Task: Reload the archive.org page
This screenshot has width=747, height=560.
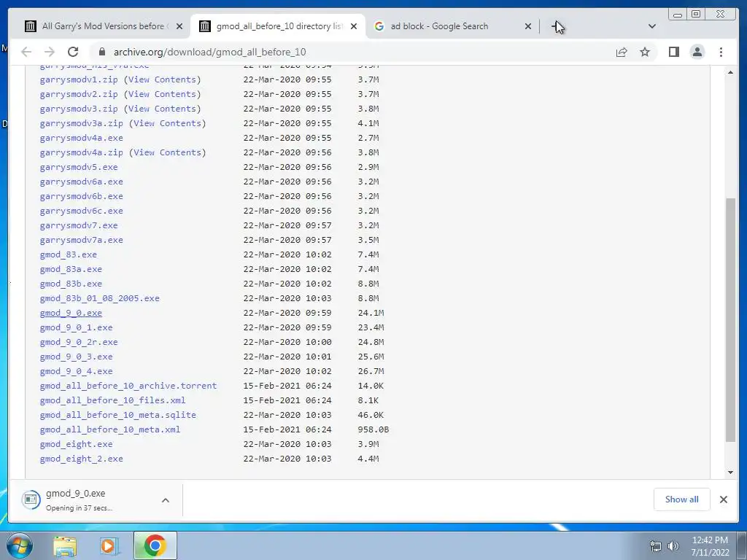Action: pyautogui.click(x=73, y=52)
